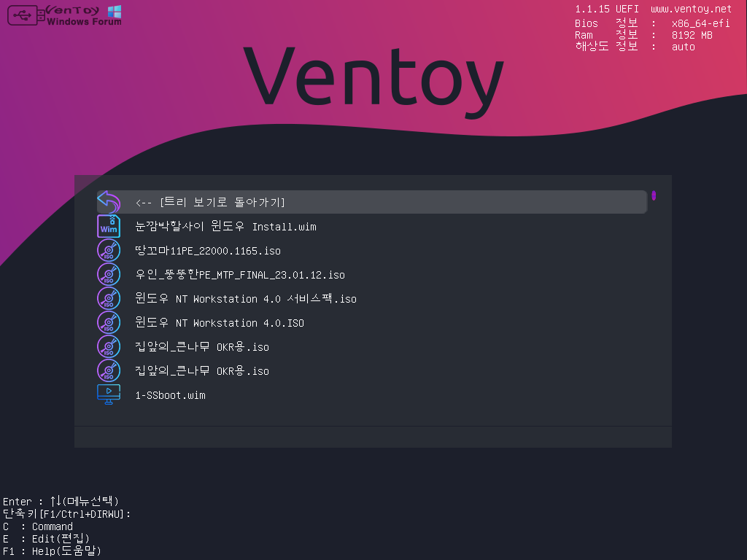Click the curved back arrow icon
The height and width of the screenshot is (560, 747).
109,202
